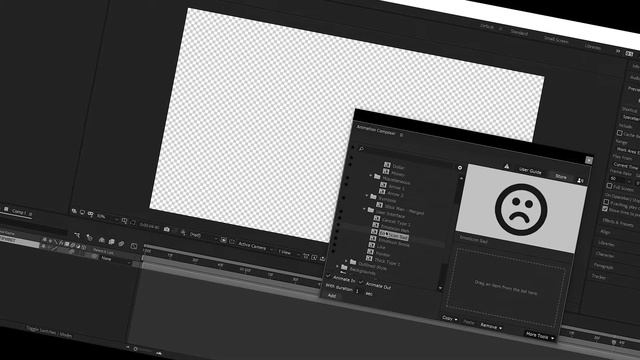
Task: Open the Parent None dropdown in timeline
Action: (115, 260)
